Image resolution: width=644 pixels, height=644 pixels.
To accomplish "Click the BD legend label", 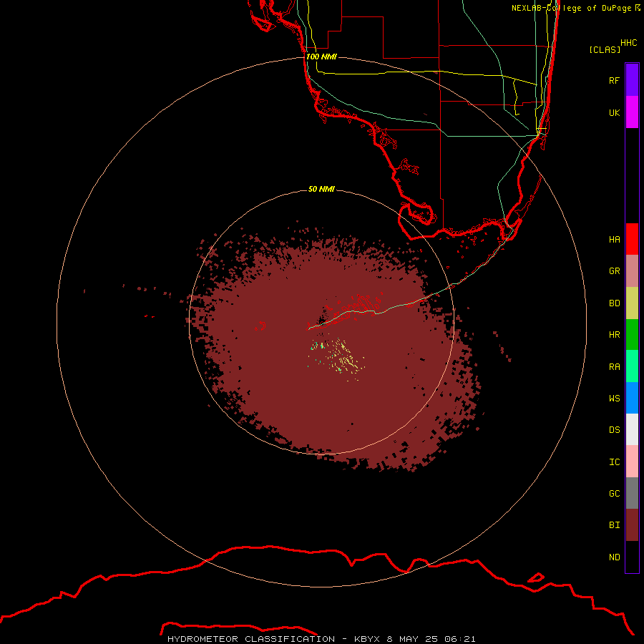I will (614, 303).
